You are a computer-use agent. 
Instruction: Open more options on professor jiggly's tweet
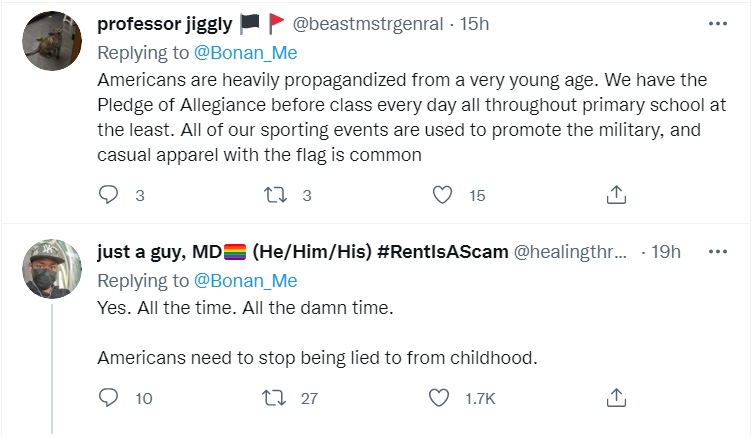[x=718, y=24]
